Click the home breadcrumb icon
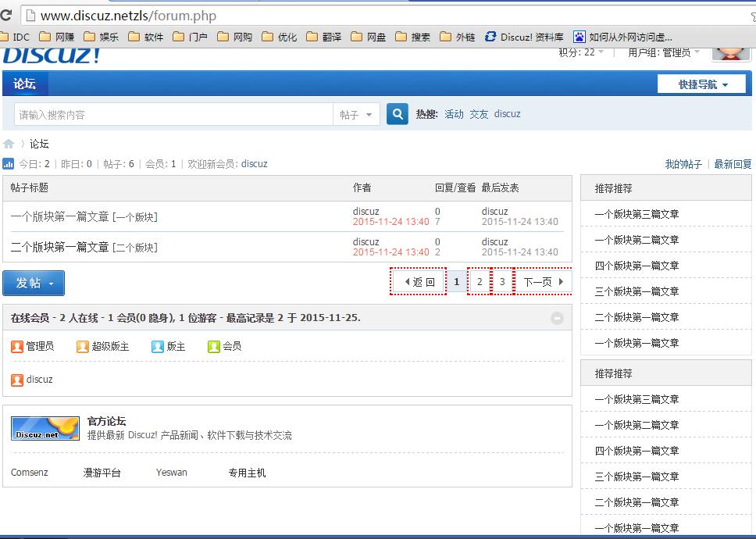 (x=9, y=144)
